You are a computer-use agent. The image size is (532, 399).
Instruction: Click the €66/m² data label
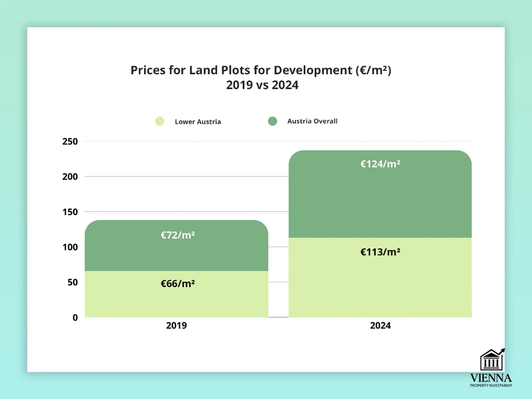pos(178,284)
